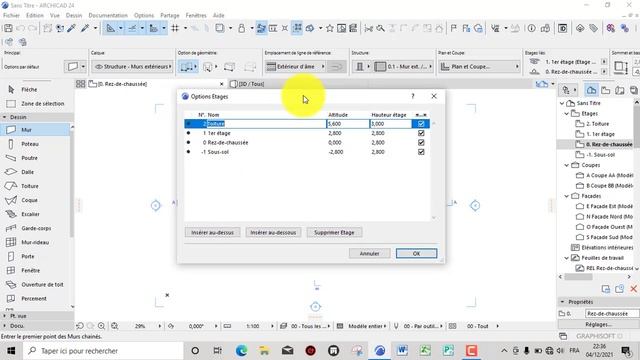Screen dimensions: 640x360
Task: Open the Options menu
Action: [144, 16]
